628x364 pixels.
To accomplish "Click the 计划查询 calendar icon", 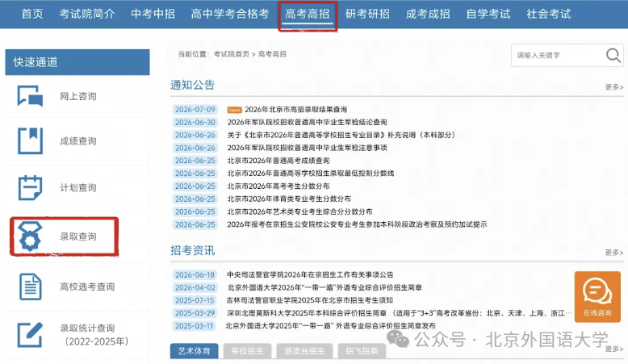I will (30, 187).
